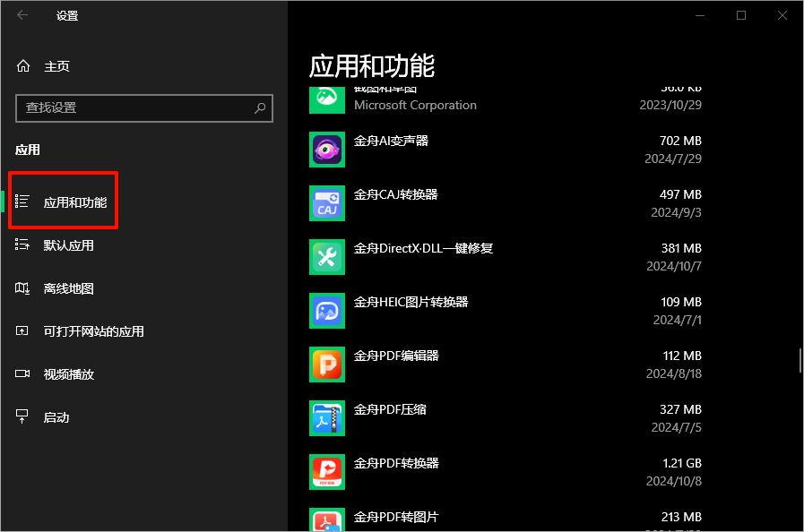Click the 金舟DirectX·DLL一键修复 wrench icon
804x532 pixels.
[x=327, y=257]
